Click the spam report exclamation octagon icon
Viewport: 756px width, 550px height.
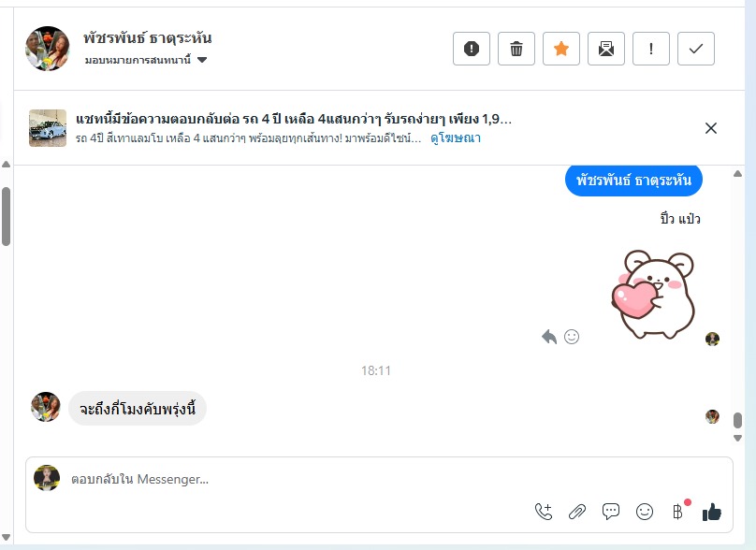471,49
